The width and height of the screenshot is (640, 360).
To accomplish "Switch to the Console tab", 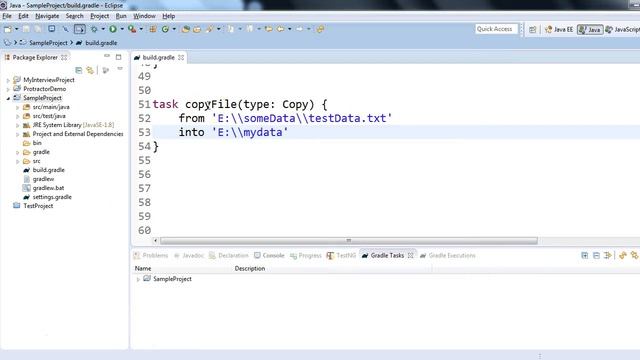I will click(269, 256).
